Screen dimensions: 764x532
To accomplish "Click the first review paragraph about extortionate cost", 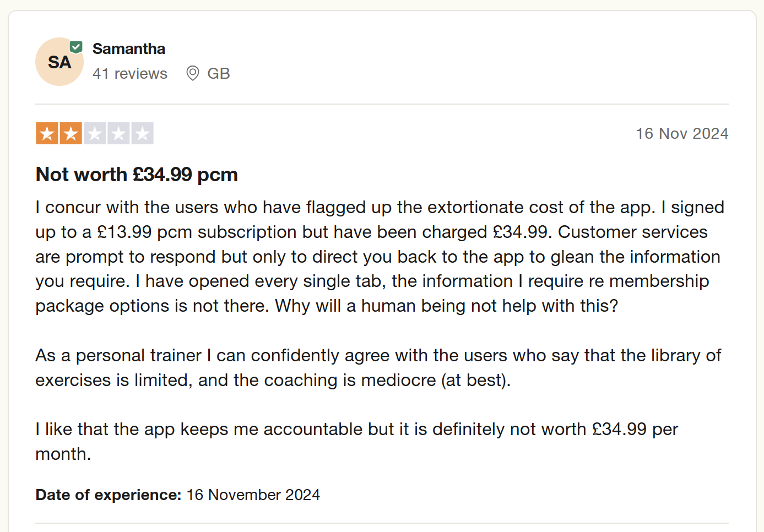I will [x=380, y=256].
